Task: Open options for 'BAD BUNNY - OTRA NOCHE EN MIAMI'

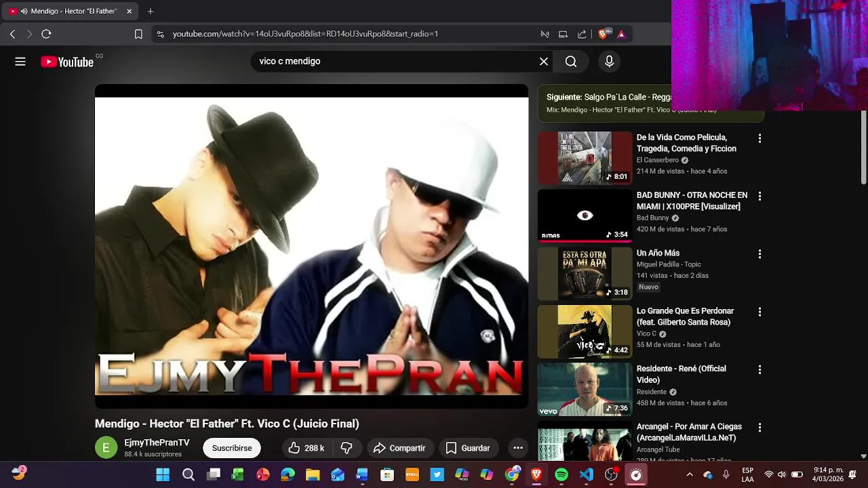Action: click(x=759, y=196)
